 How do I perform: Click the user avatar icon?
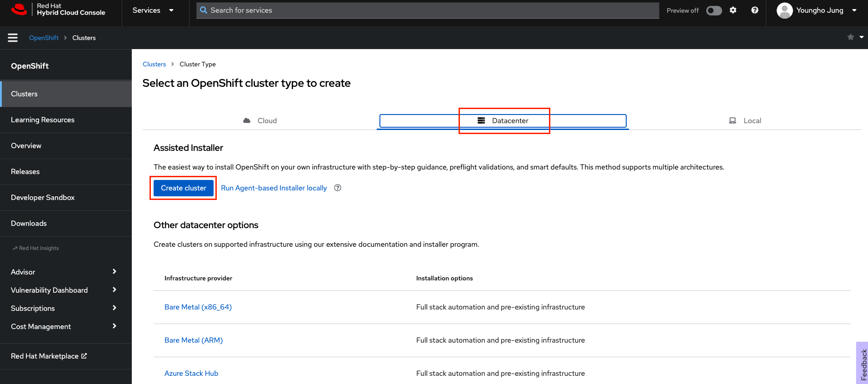coord(784,10)
